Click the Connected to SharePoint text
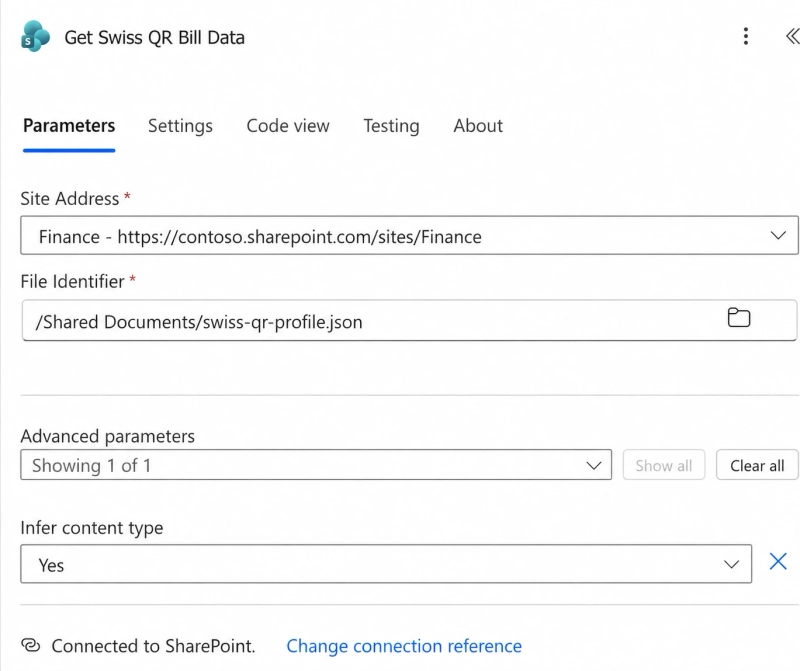 pos(154,646)
